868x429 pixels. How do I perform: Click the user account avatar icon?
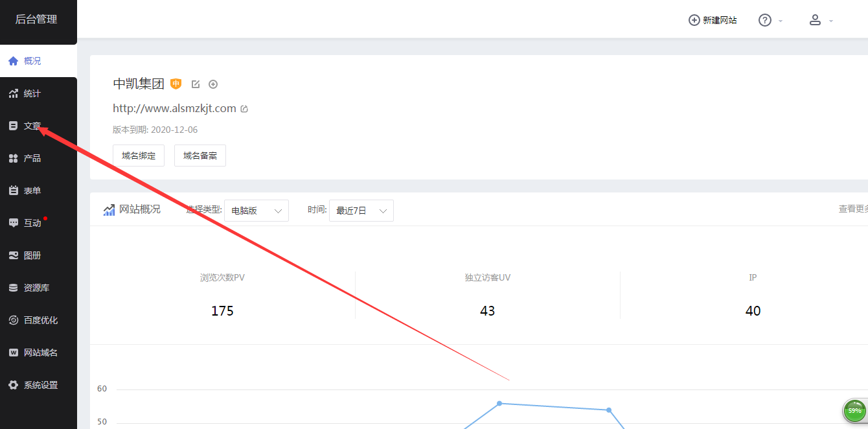(816, 20)
